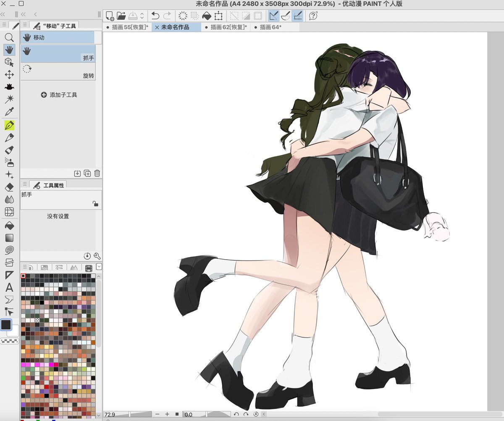Delete sub tool with trash icon
Image resolution: width=504 pixels, height=421 pixels.
coord(97,173)
